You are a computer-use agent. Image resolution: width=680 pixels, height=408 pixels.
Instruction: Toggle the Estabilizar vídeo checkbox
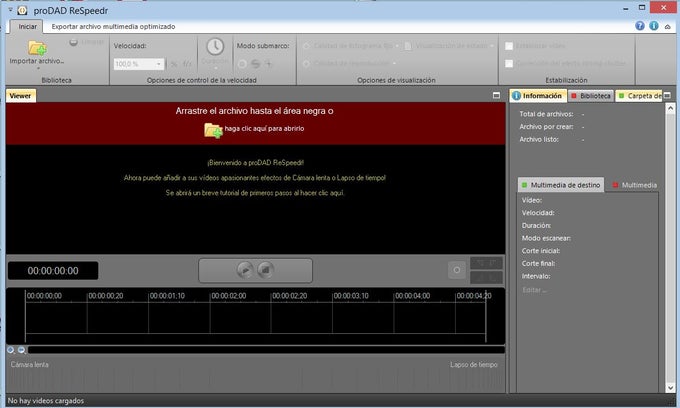509,46
